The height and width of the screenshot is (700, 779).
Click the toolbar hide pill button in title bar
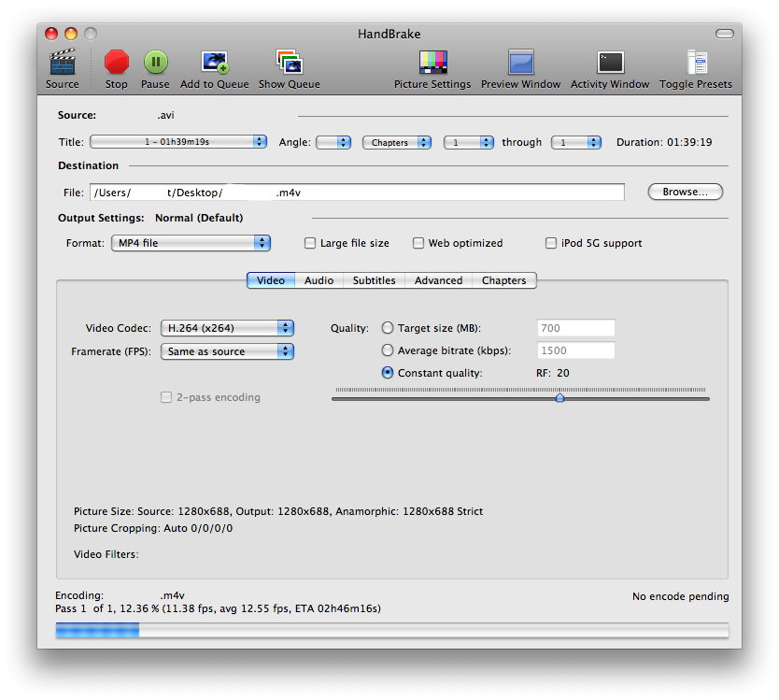pos(724,34)
